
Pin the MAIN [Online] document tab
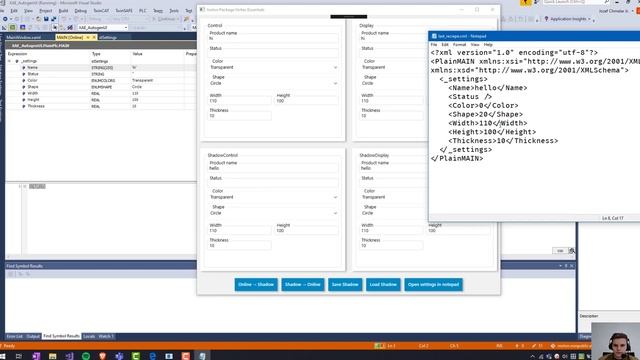[x=87, y=38]
